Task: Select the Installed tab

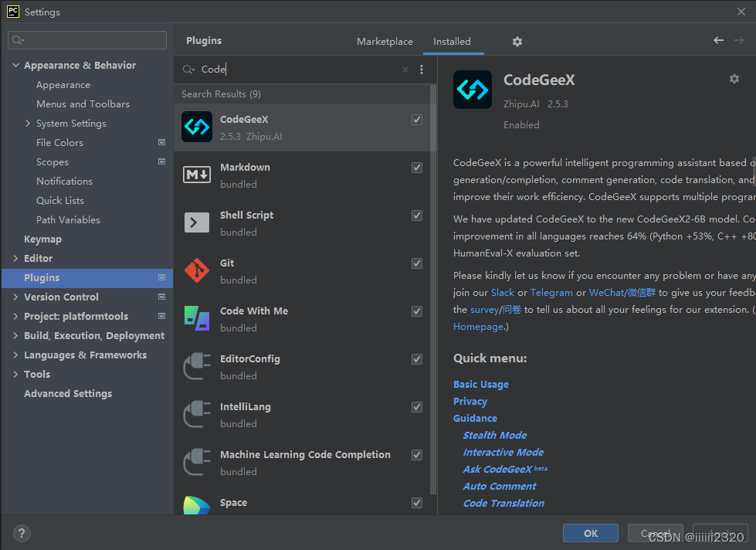Action: click(x=452, y=42)
